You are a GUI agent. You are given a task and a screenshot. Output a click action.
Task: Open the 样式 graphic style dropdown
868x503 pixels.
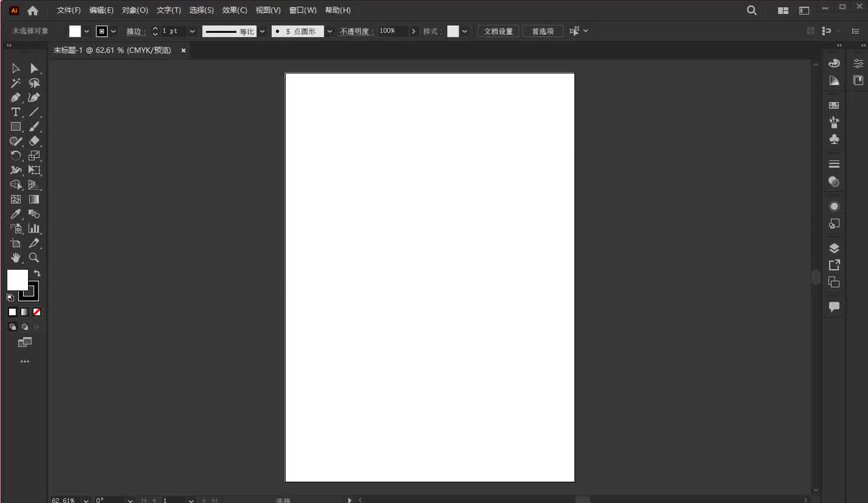tap(464, 31)
